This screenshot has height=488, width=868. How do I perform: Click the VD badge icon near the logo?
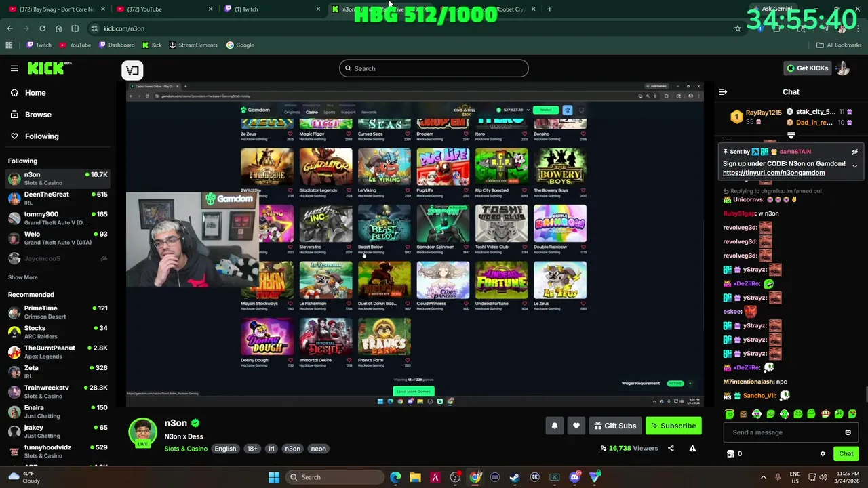(x=132, y=70)
